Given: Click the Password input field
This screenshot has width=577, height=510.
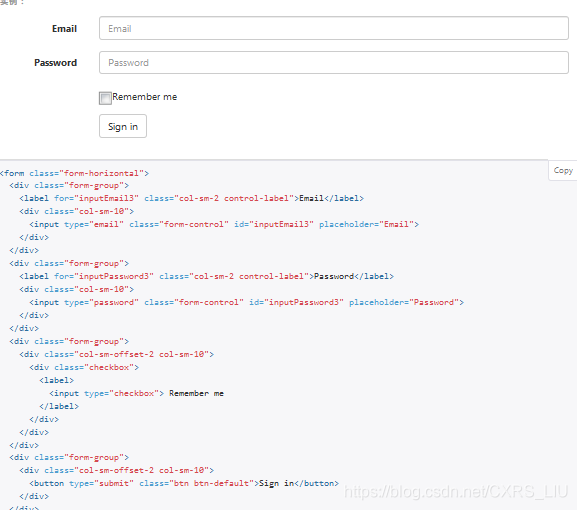Looking at the screenshot, I should 334,63.
